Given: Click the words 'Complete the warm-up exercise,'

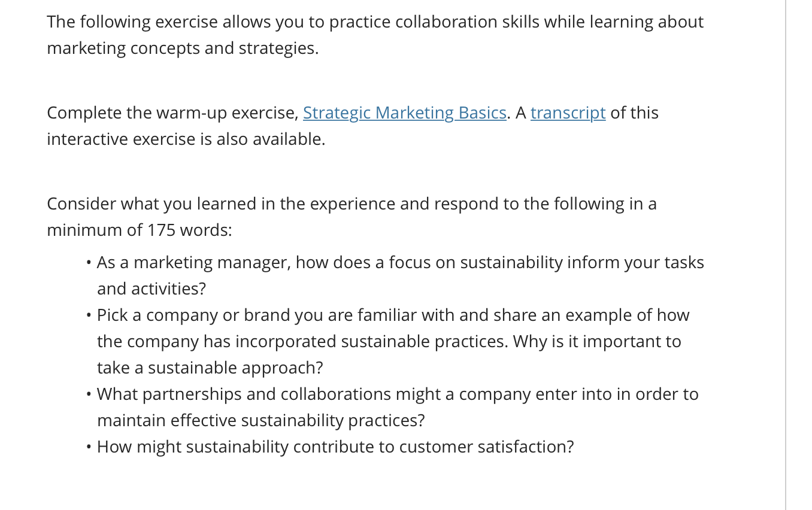Looking at the screenshot, I should click(x=172, y=113).
